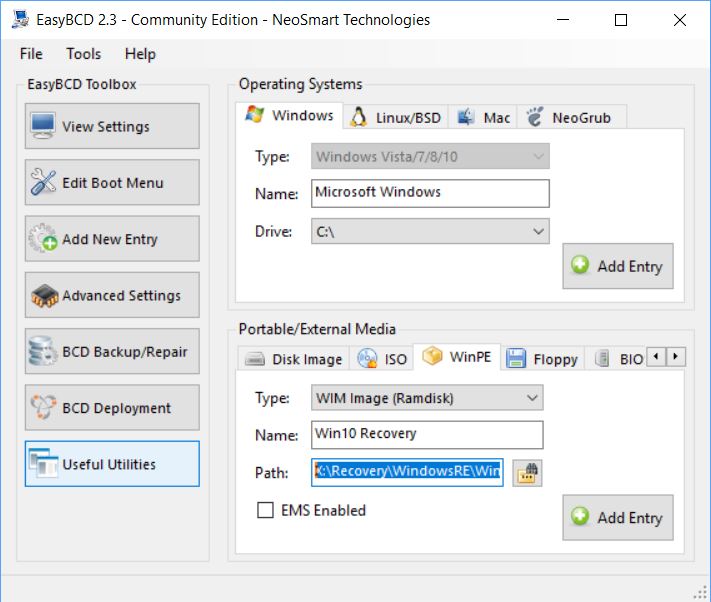711x602 pixels.
Task: Open the WIM Image (Ramdisk) type dropdown
Action: [427, 398]
